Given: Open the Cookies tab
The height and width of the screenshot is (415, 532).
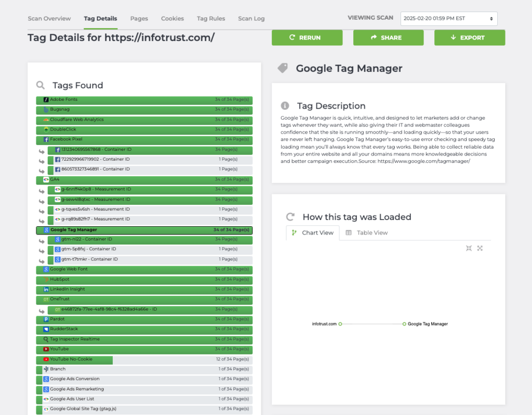Looking at the screenshot, I should [172, 19].
